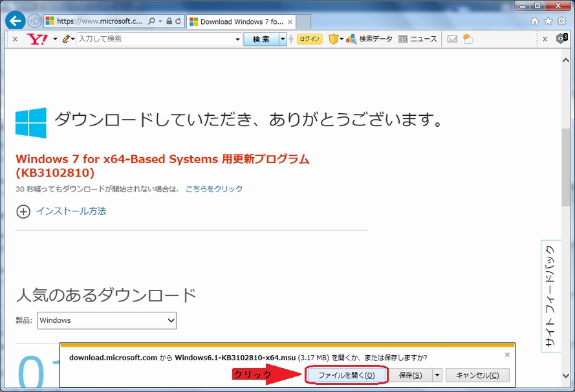The height and width of the screenshot is (392, 575).
Task: Click the Windows 7 for x64-Based Systems heading
Action: point(162,166)
